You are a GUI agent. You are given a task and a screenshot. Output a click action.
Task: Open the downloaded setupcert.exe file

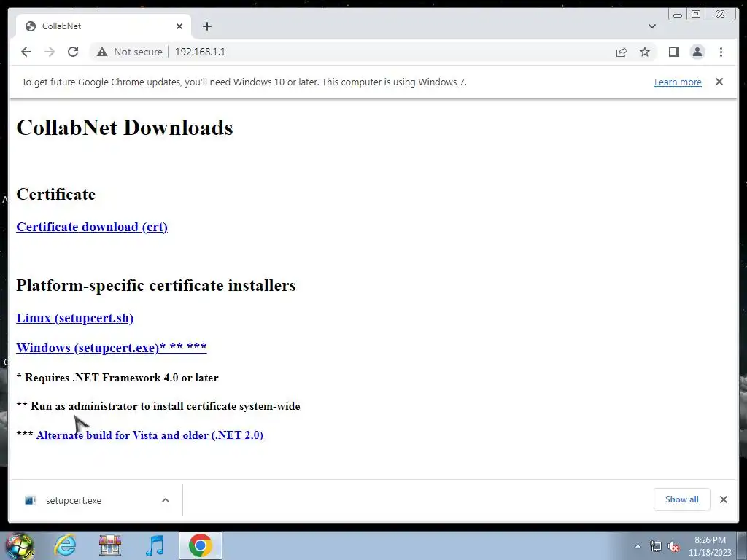pyautogui.click(x=74, y=500)
